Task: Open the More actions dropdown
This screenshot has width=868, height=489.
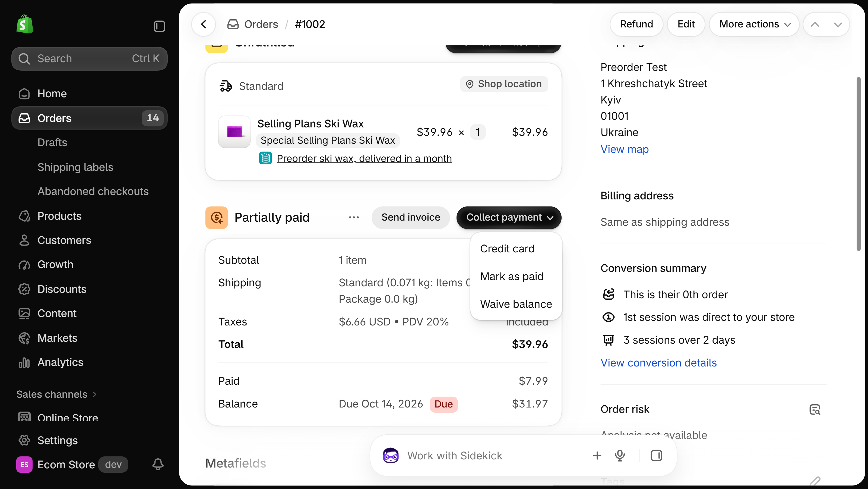Action: pyautogui.click(x=755, y=24)
